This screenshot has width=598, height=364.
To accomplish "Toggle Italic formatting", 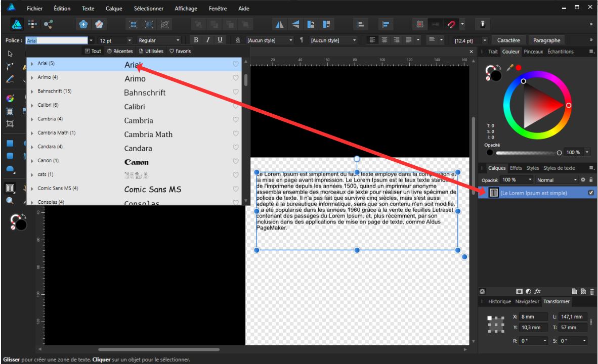I will [208, 39].
